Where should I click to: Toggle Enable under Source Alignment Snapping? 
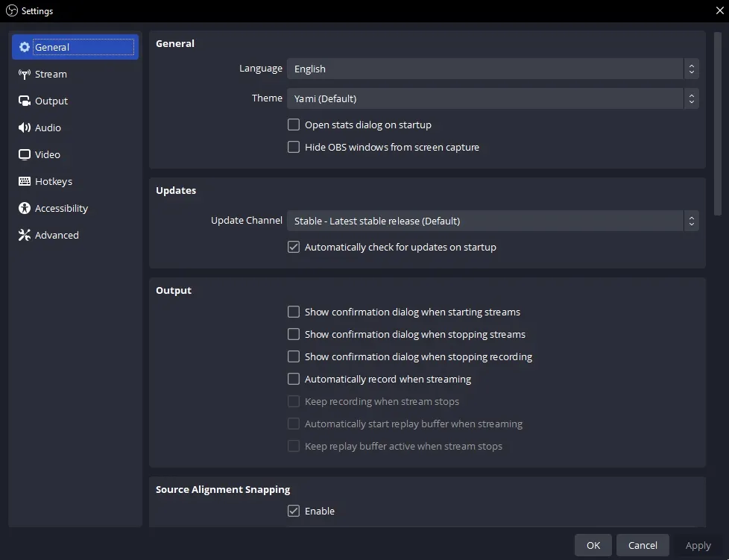[x=294, y=511]
